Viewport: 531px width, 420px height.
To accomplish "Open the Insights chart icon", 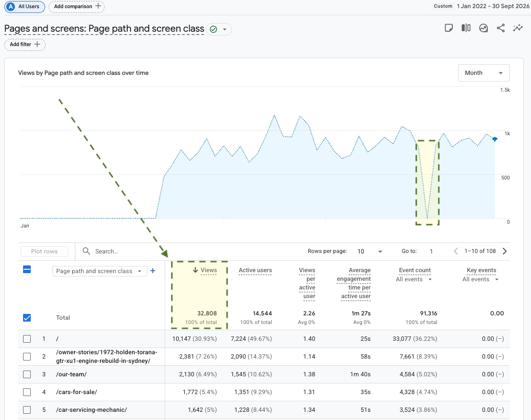I will [483, 28].
